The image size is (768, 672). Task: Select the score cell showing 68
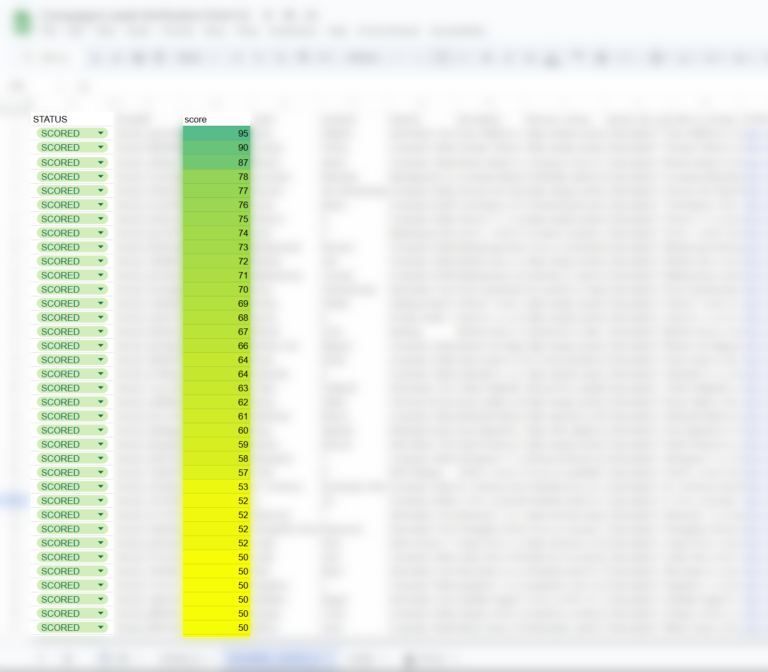click(216, 317)
